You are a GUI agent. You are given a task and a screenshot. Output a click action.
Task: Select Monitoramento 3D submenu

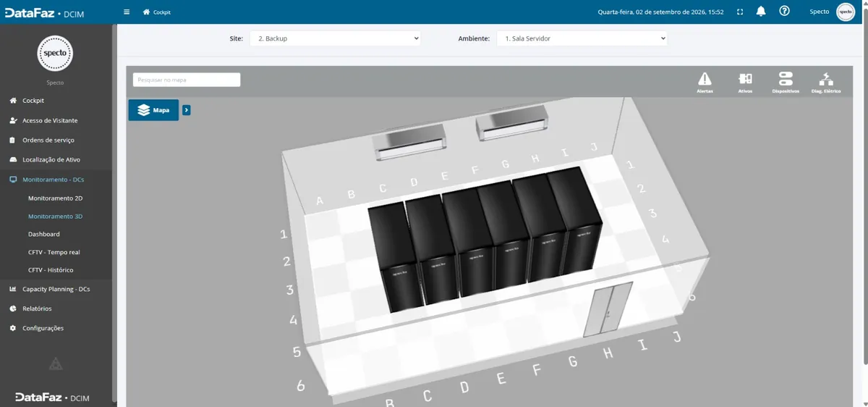[56, 216]
